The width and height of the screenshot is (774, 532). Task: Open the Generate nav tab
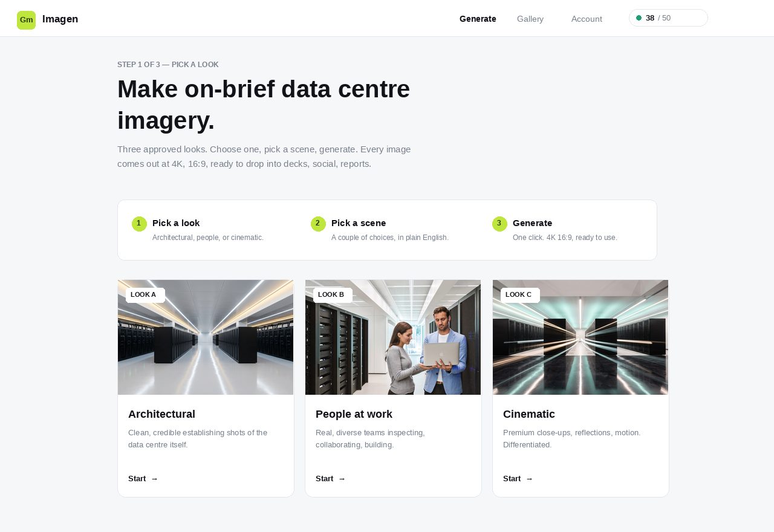point(478,19)
